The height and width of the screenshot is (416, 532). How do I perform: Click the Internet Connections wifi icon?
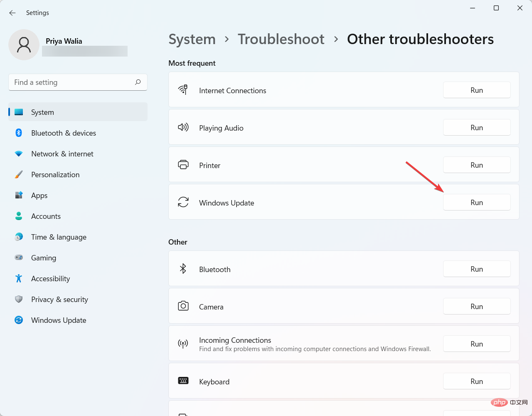(x=183, y=89)
